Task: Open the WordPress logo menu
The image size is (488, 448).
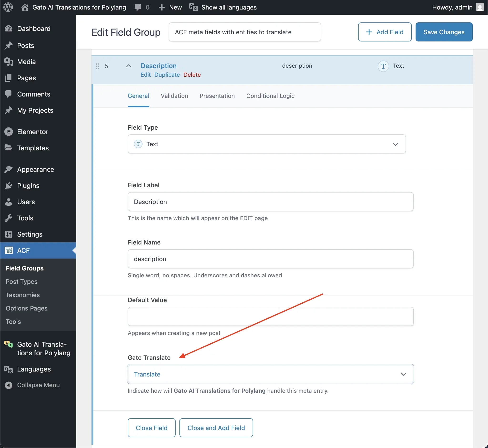Action: pyautogui.click(x=8, y=7)
